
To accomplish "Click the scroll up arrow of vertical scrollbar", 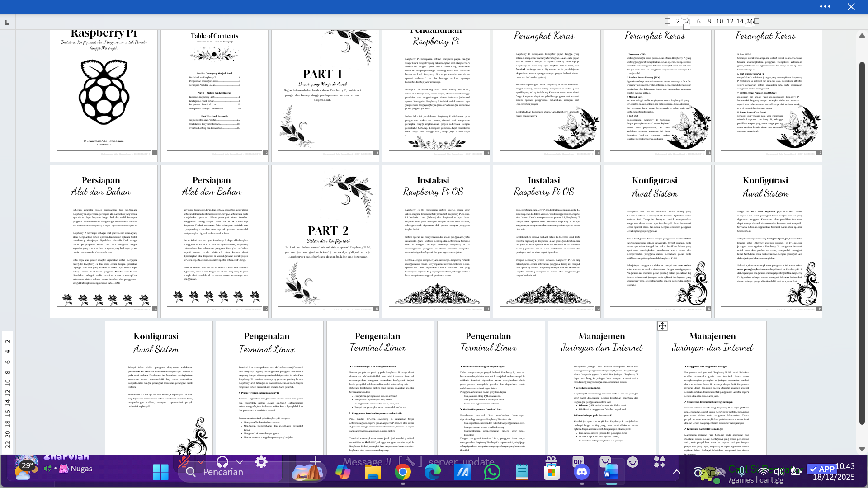I will click(862, 36).
